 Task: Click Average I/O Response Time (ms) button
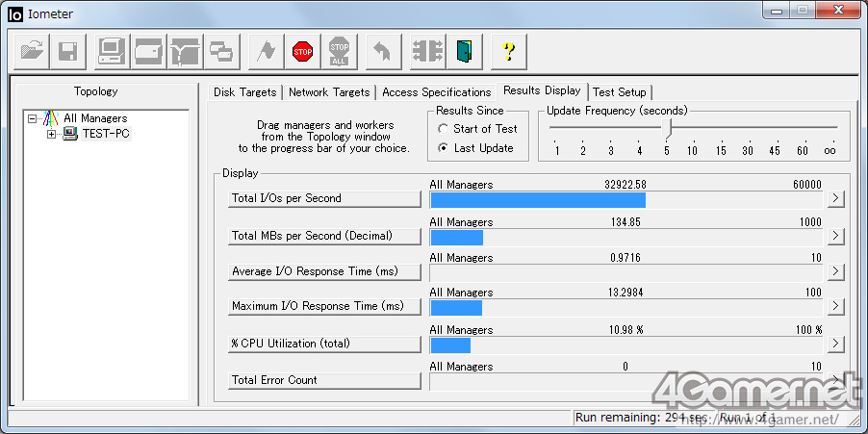[x=324, y=271]
